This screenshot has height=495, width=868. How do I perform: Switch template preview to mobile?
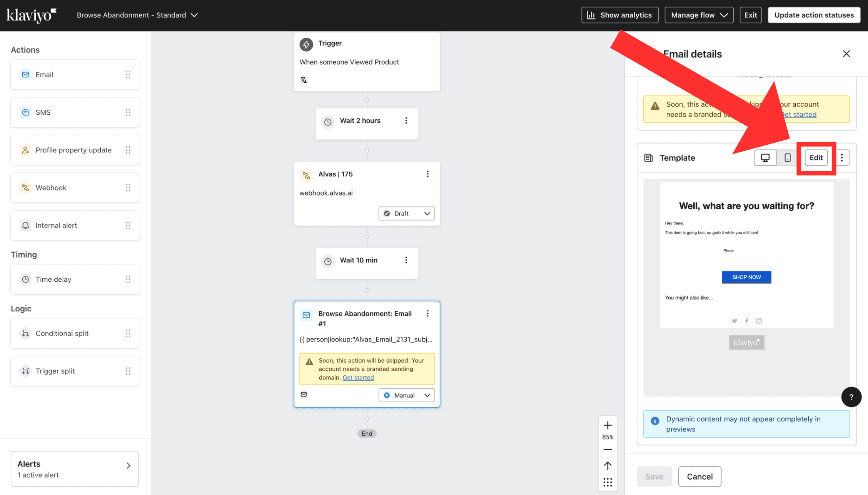coord(787,158)
